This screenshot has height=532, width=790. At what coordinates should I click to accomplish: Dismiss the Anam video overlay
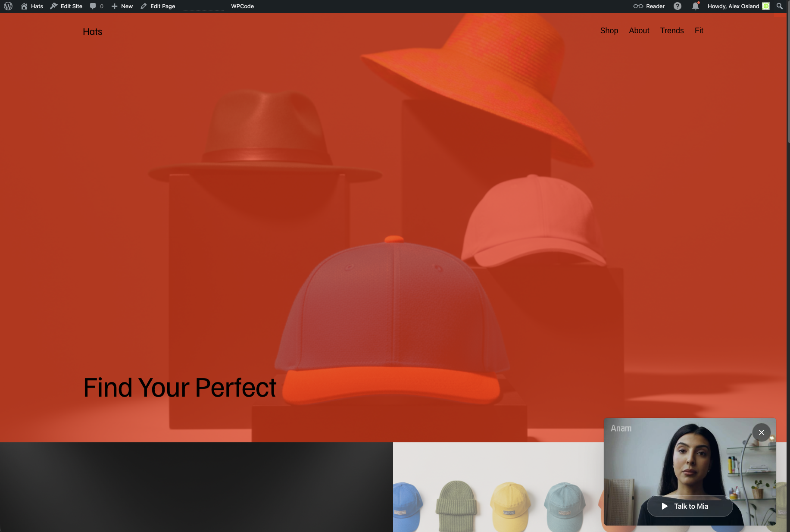[x=762, y=432]
